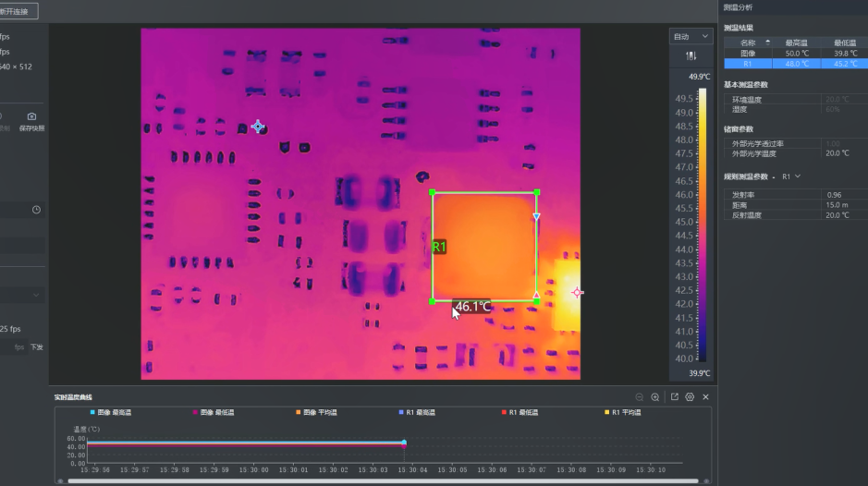Click the 39.9℃ scale minimum label

pyautogui.click(x=699, y=373)
